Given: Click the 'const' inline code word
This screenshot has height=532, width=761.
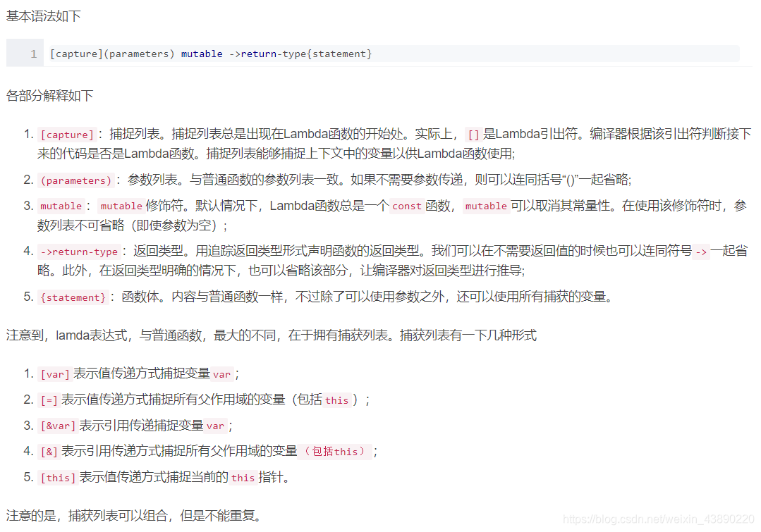Looking at the screenshot, I should 407,206.
